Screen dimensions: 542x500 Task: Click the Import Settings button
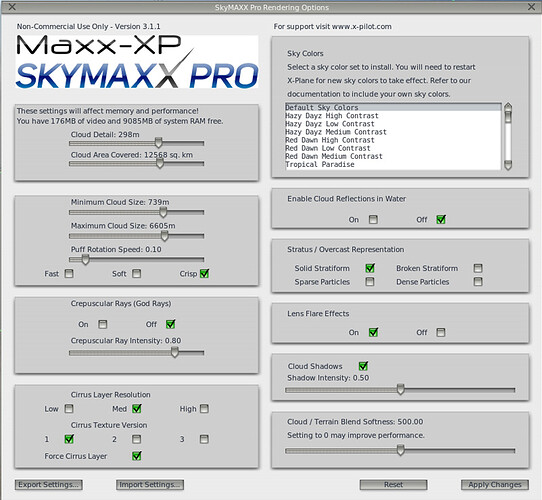150,484
